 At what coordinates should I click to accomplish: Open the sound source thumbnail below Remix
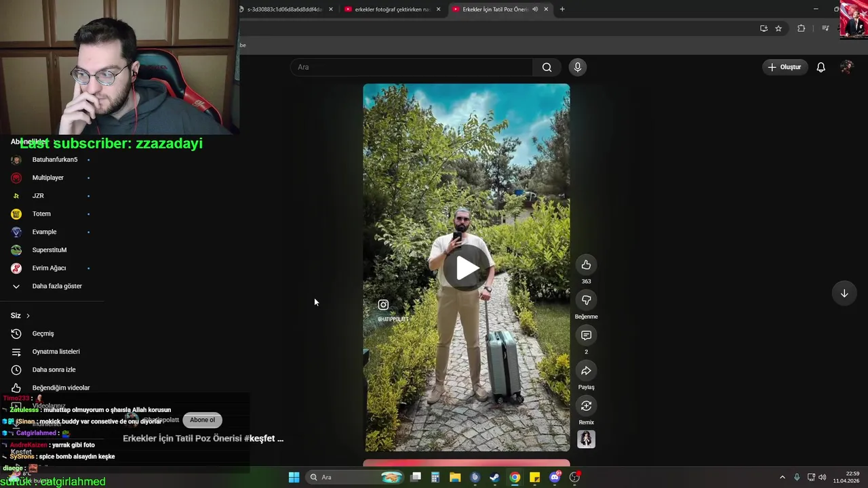click(x=587, y=439)
